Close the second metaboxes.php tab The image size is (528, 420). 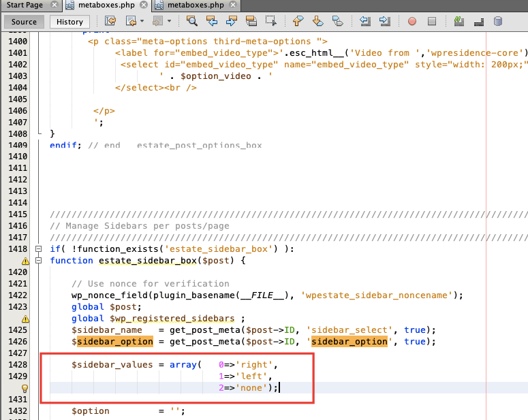pos(233,5)
